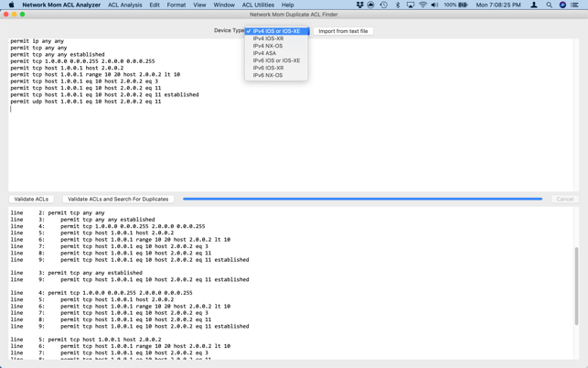Screen dimensions: 588x368
Task: Click 'permit ip any any' input line
Action: coord(37,41)
